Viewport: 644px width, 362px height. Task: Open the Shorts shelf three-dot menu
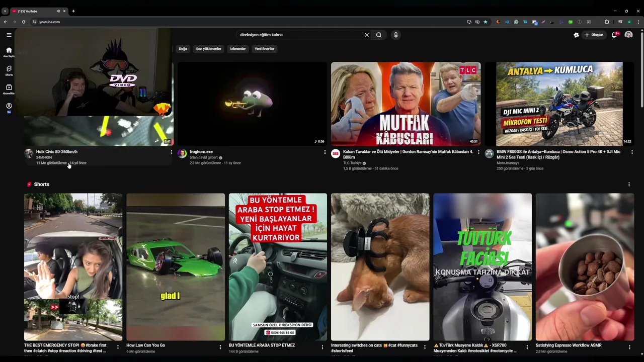(629, 185)
